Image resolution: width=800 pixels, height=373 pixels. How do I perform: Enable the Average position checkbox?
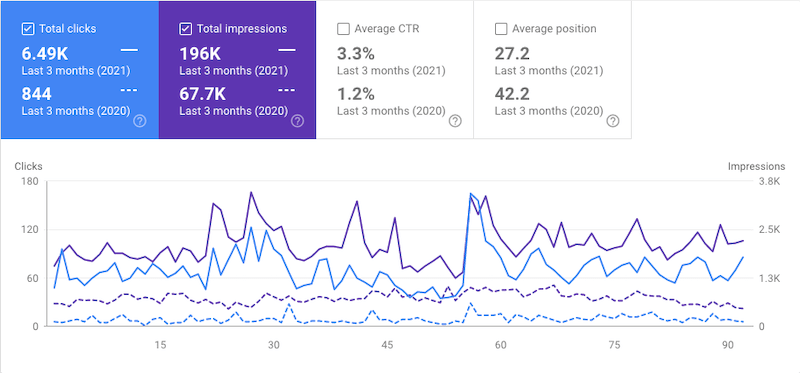[x=501, y=29]
